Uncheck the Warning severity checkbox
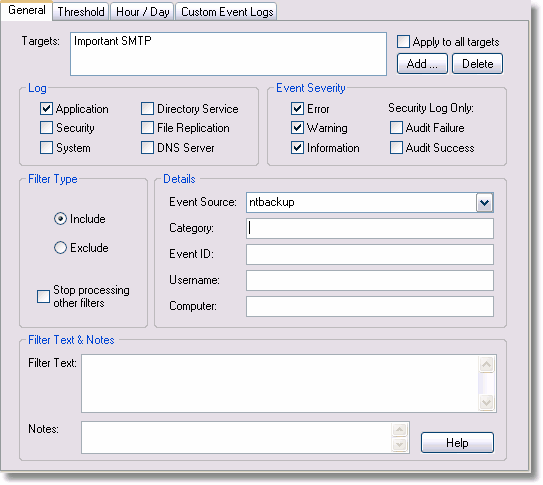The image size is (543, 485). point(297,128)
